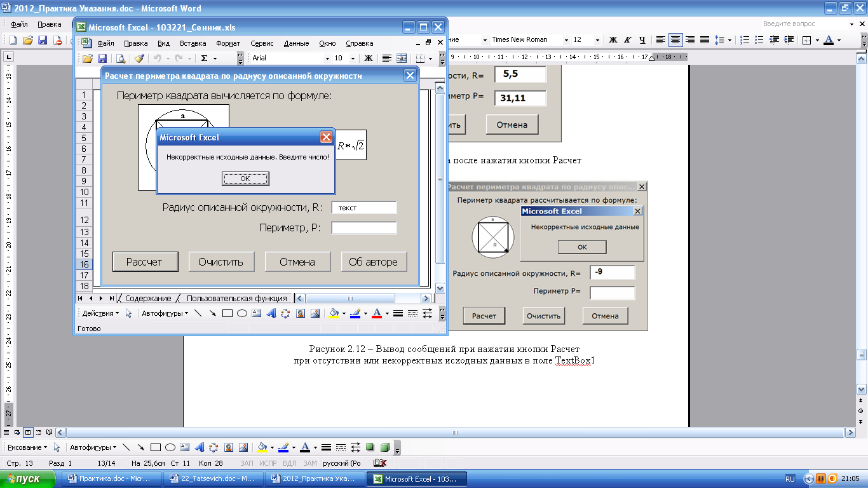868x488 pixels.
Task: Open Excel Вставка menu
Action: click(193, 43)
